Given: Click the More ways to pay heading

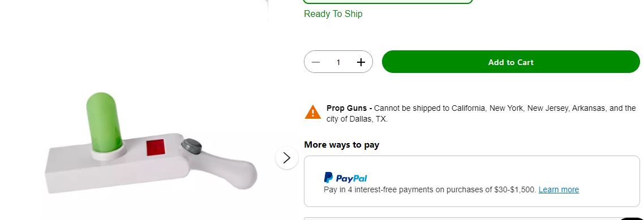Looking at the screenshot, I should [342, 144].
